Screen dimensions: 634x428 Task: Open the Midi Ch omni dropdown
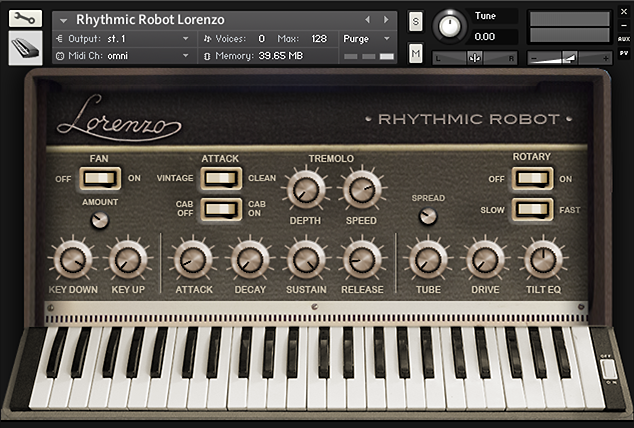point(124,56)
